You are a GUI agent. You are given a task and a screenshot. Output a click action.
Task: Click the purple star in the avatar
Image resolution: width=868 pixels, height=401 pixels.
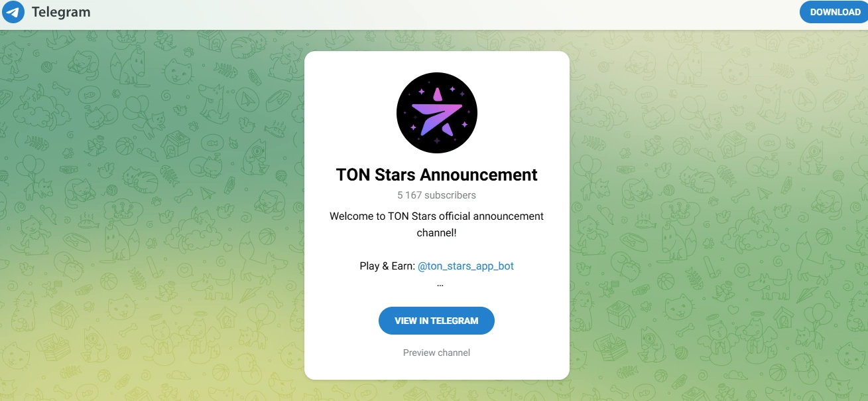[437, 112]
